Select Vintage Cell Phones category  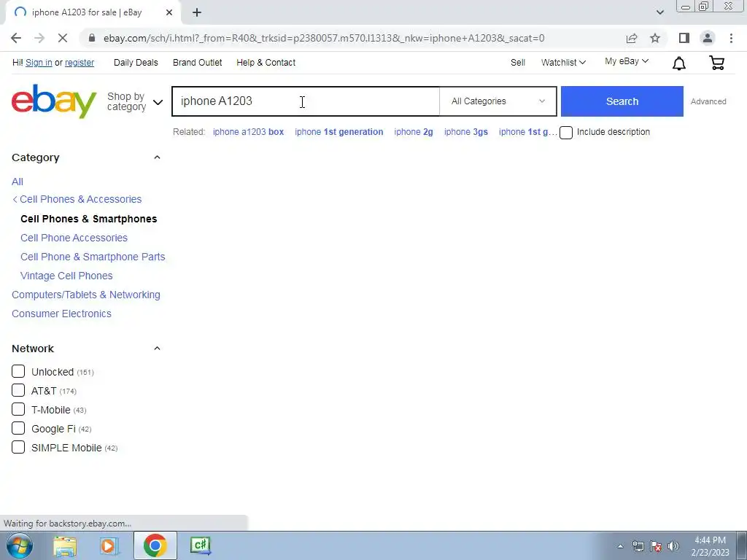(x=66, y=276)
